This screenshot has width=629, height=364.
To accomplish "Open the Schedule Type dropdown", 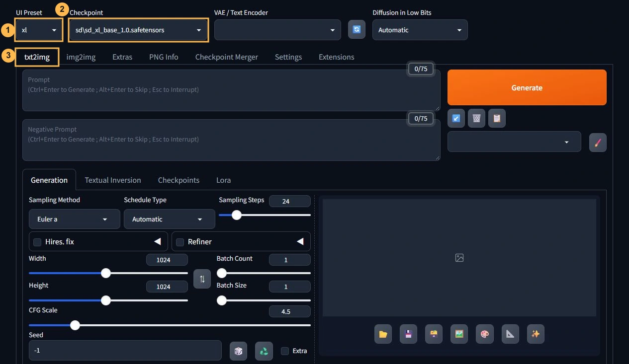I will [x=170, y=219].
